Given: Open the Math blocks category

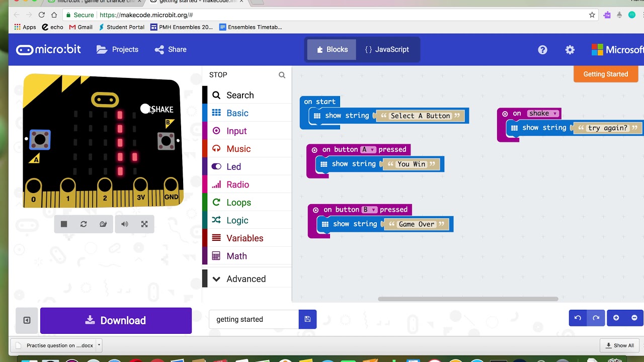Looking at the screenshot, I should 247,256.
